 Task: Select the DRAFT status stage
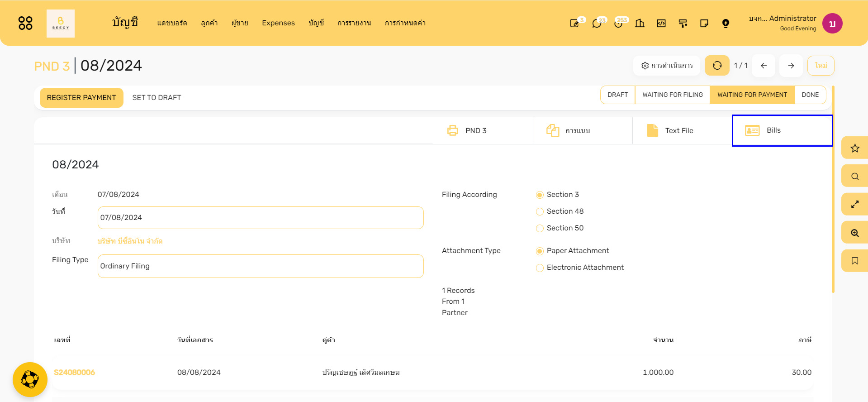pyautogui.click(x=618, y=95)
